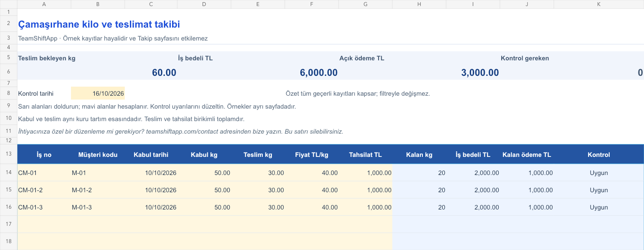Click the Kontrol tarihi date field 16/10/2026

click(98, 93)
